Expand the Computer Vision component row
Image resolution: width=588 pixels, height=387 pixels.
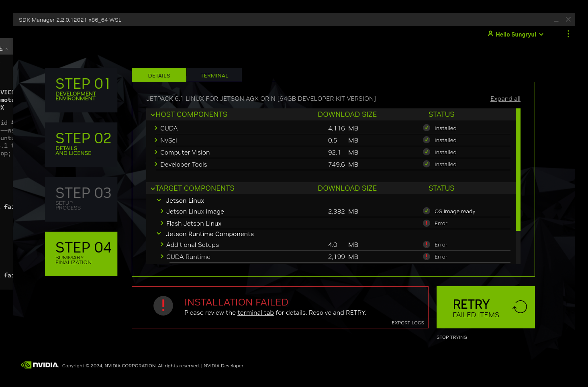tap(156, 152)
